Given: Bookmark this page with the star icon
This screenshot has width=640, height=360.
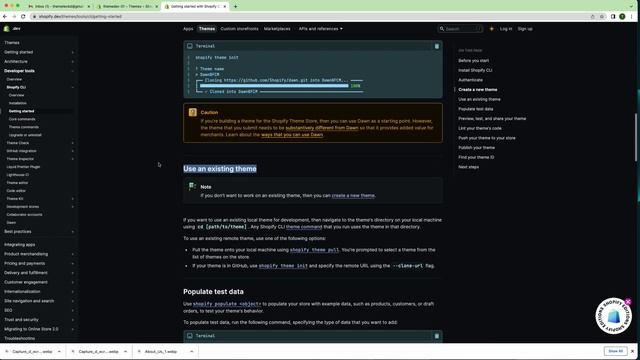Looking at the screenshot, I should click(602, 17).
